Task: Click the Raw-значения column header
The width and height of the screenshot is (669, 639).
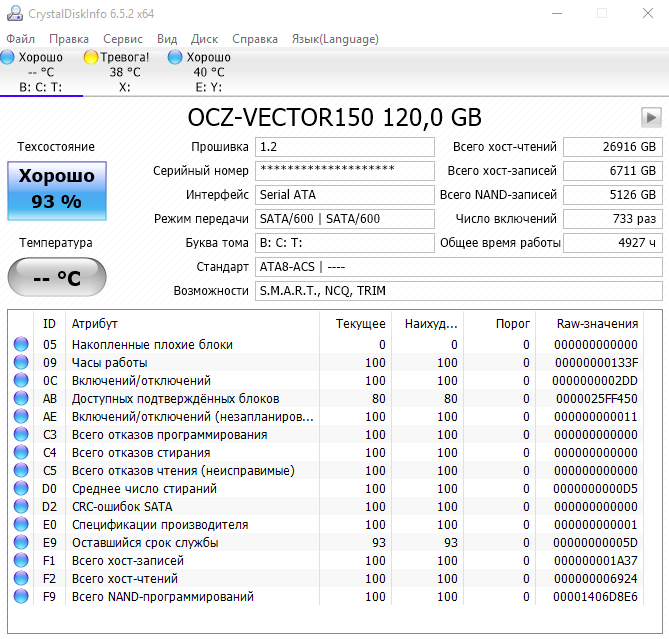Action: (x=590, y=324)
